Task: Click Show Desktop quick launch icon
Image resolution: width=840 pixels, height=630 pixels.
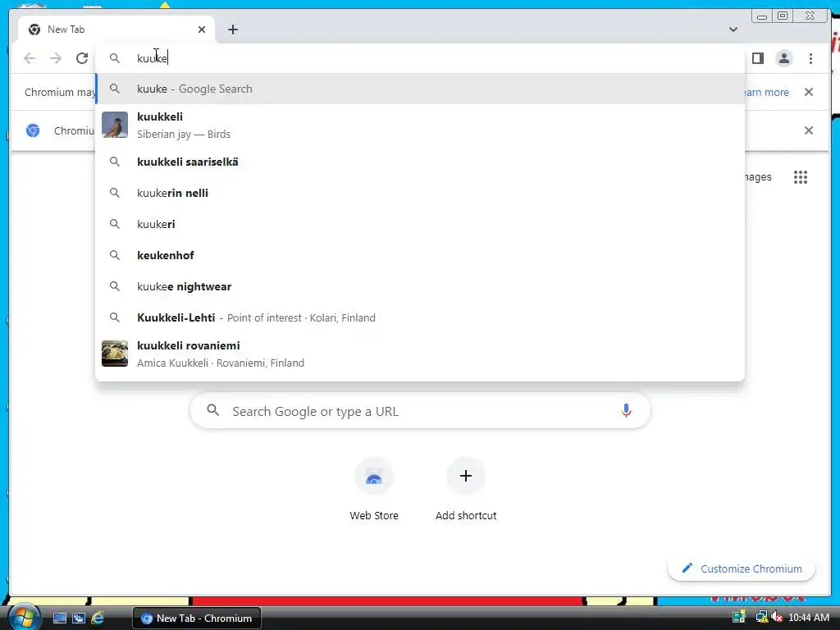Action: pyautogui.click(x=59, y=619)
